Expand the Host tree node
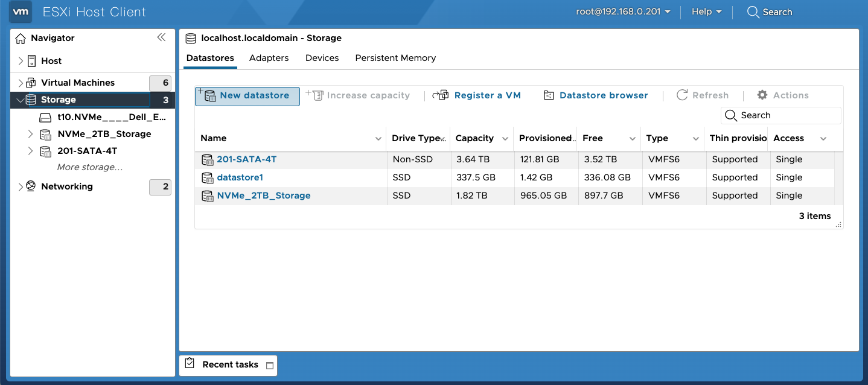 tap(21, 61)
